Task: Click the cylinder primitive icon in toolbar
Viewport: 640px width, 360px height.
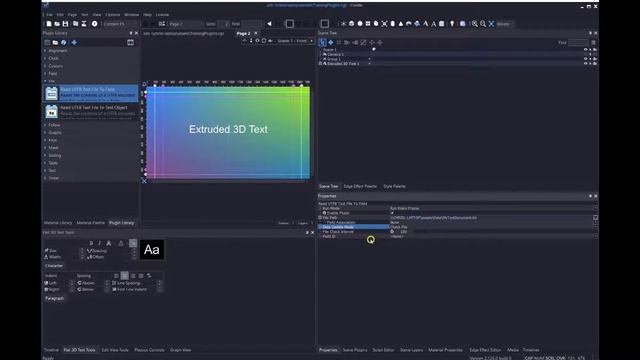Action: [x=393, y=24]
